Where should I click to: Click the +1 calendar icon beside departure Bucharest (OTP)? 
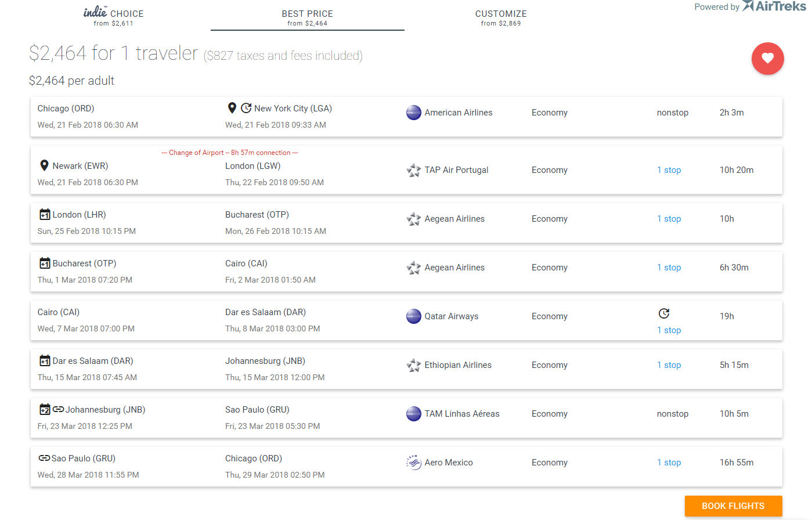point(45,263)
